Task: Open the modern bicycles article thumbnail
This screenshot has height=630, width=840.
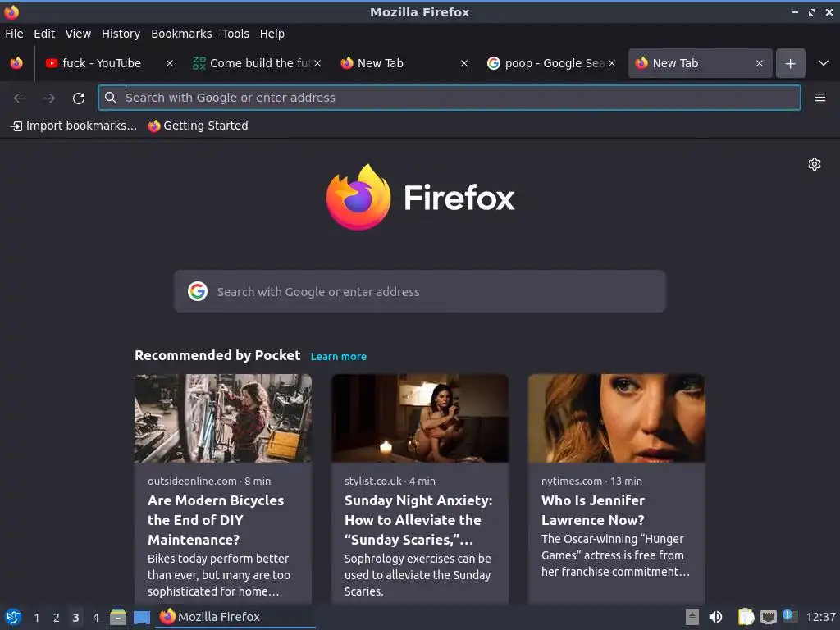Action: (223, 418)
